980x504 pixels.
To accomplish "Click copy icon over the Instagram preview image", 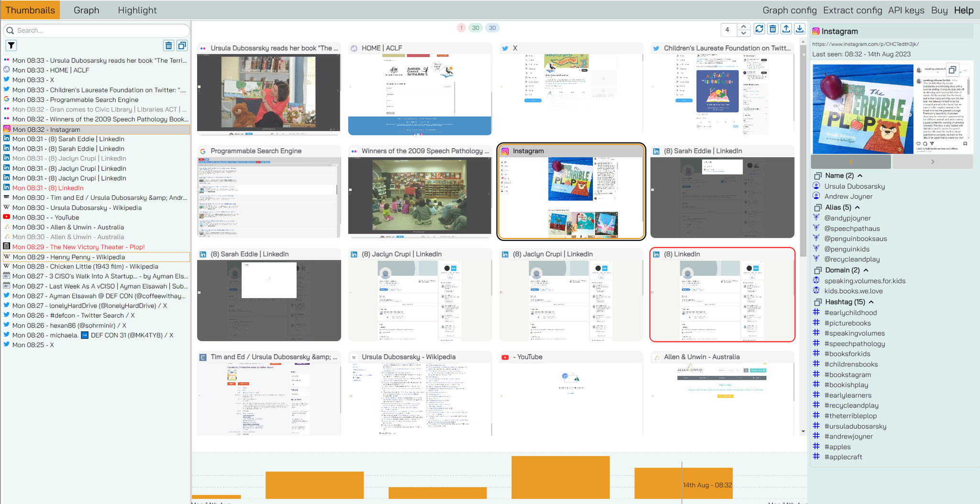I will coord(952,70).
